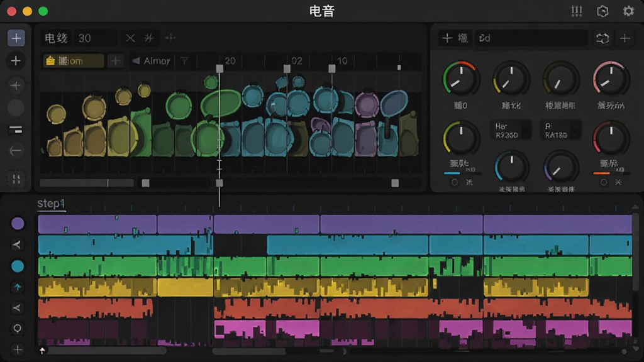
Task: Click the input field showing 30
Action: pyautogui.click(x=96, y=38)
